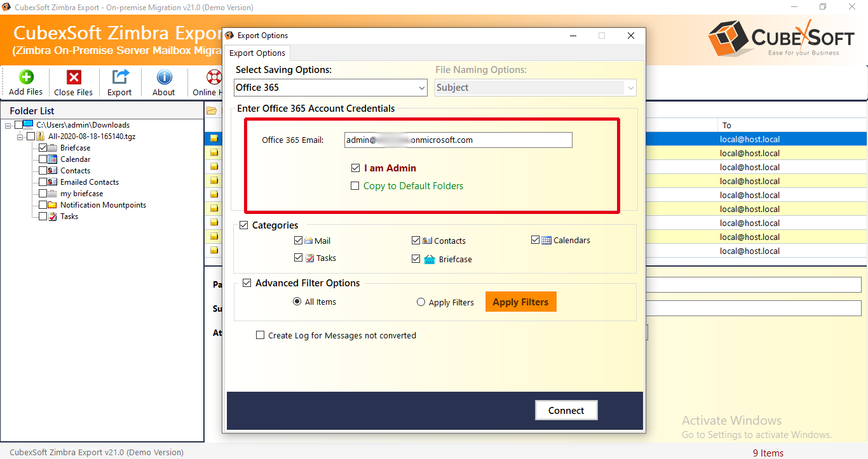Click the Office 365 Email input field
This screenshot has height=459, width=868.
tap(458, 140)
